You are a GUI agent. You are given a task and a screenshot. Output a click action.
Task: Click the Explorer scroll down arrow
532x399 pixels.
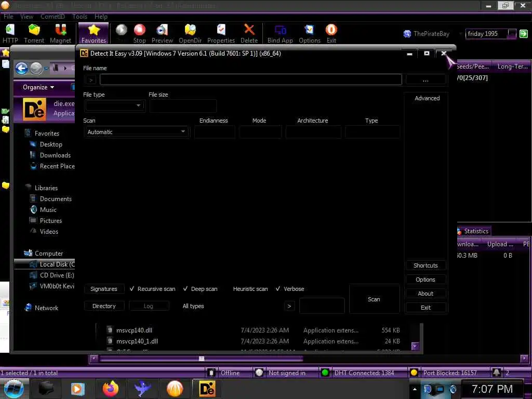tap(415, 346)
